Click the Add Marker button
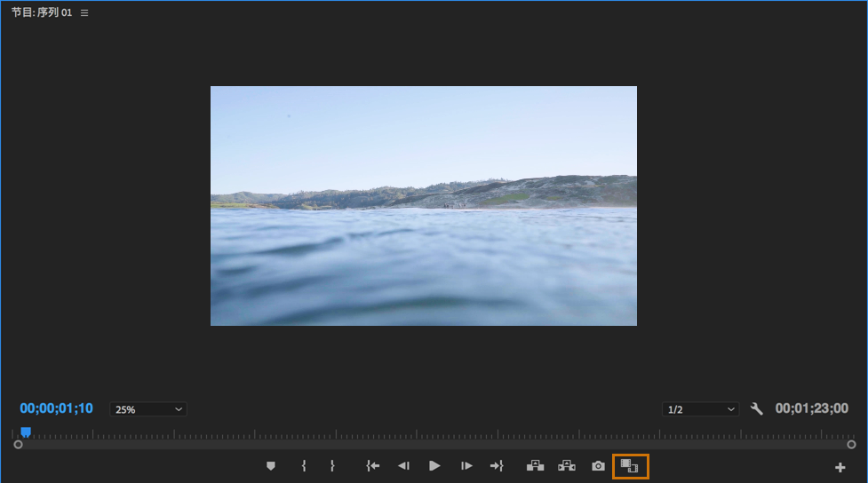868x483 pixels. tap(271, 466)
